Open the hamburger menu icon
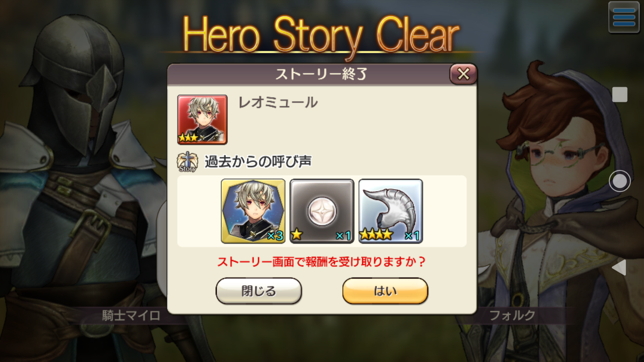The height and width of the screenshot is (362, 644). pos(624,17)
